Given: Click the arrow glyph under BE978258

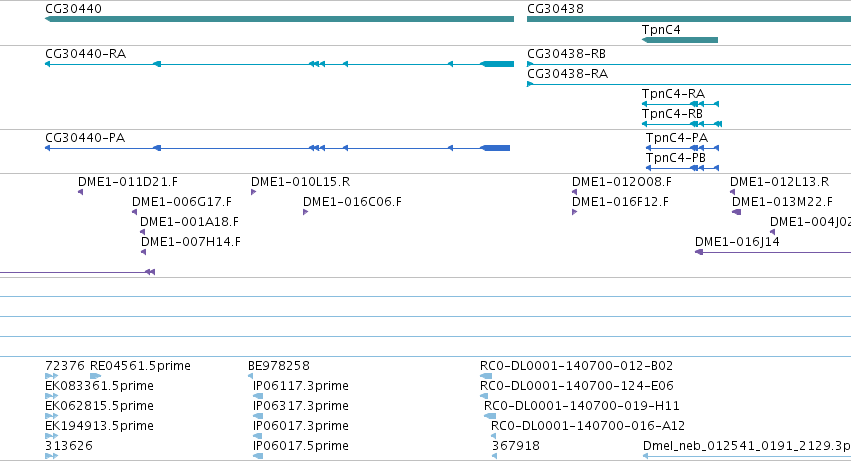Looking at the screenshot, I should click(250, 376).
